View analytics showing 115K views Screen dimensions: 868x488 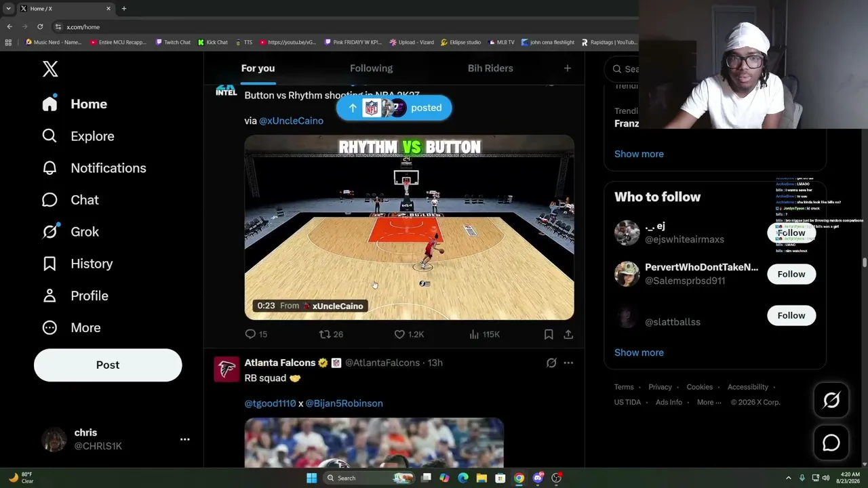click(484, 334)
